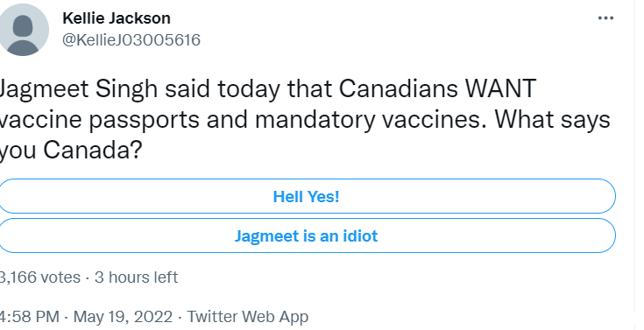Click the tweet text mentioning Jagmeet Singh
Screen dimensions: 644x330
pyautogui.click(x=304, y=119)
